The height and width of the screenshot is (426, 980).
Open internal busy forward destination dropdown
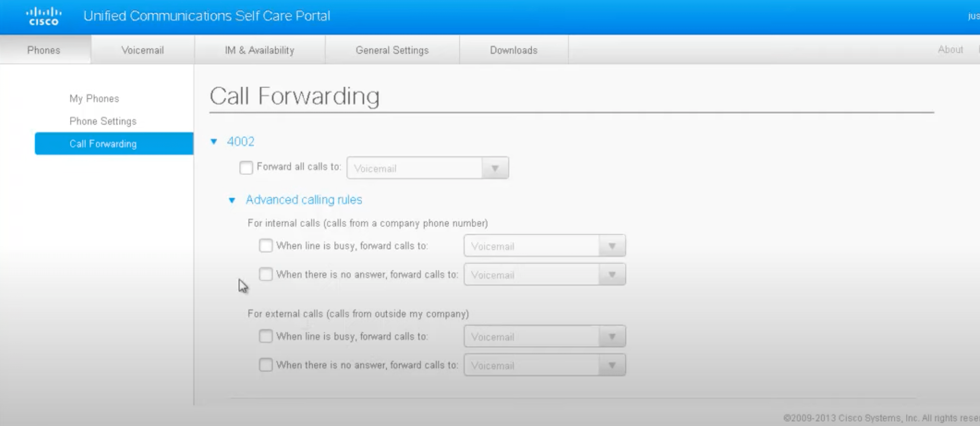(x=612, y=246)
